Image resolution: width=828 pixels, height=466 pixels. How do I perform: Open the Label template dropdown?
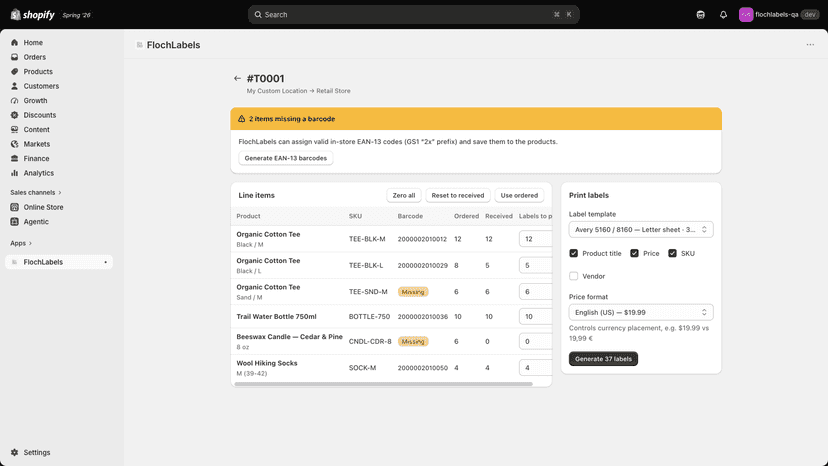click(641, 229)
